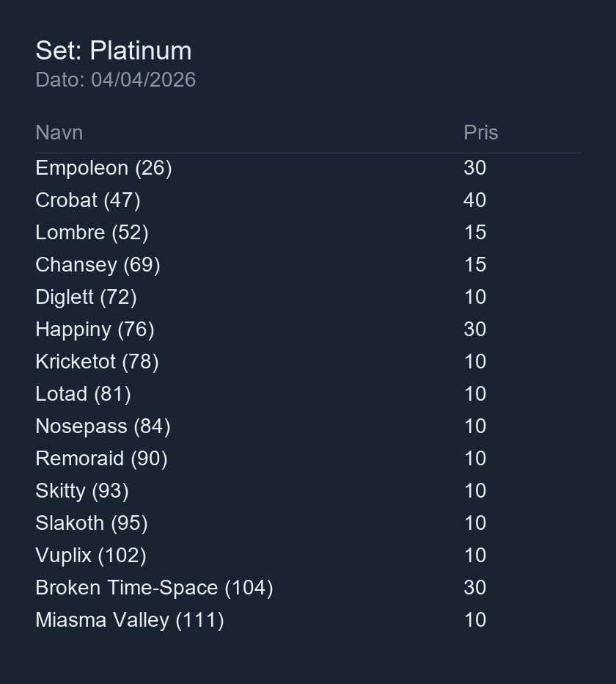Select the Empoleon (26) row

[103, 168]
